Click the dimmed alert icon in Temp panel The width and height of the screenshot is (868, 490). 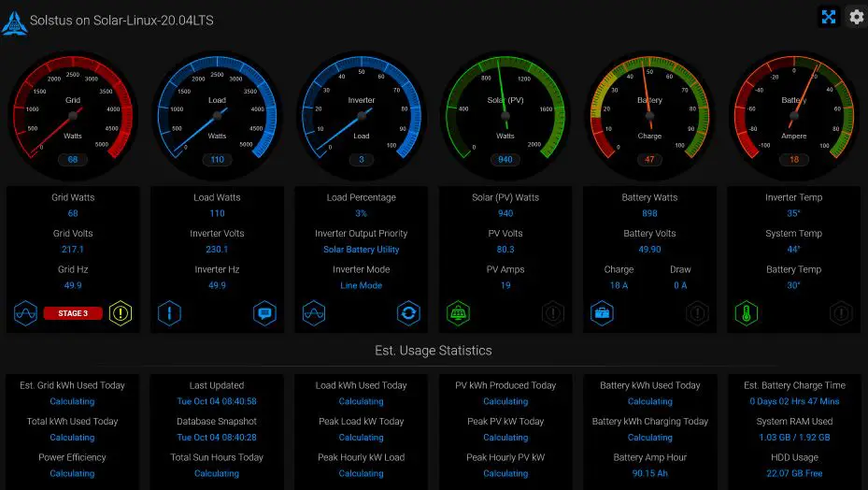pyautogui.click(x=842, y=313)
